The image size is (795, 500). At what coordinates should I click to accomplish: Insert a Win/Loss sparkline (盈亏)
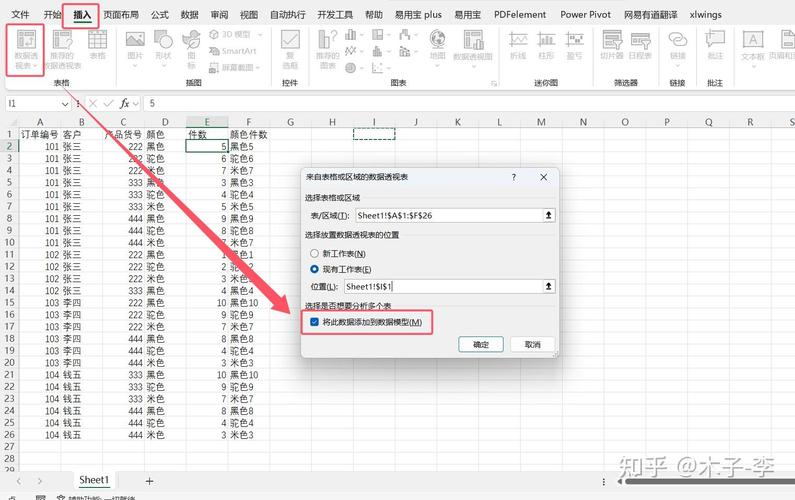click(x=574, y=45)
